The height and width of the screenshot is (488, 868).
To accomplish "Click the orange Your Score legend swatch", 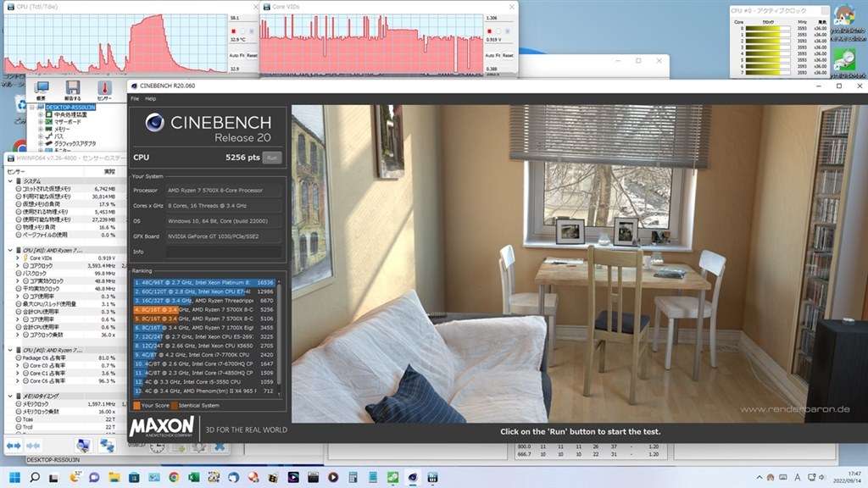I will [136, 406].
